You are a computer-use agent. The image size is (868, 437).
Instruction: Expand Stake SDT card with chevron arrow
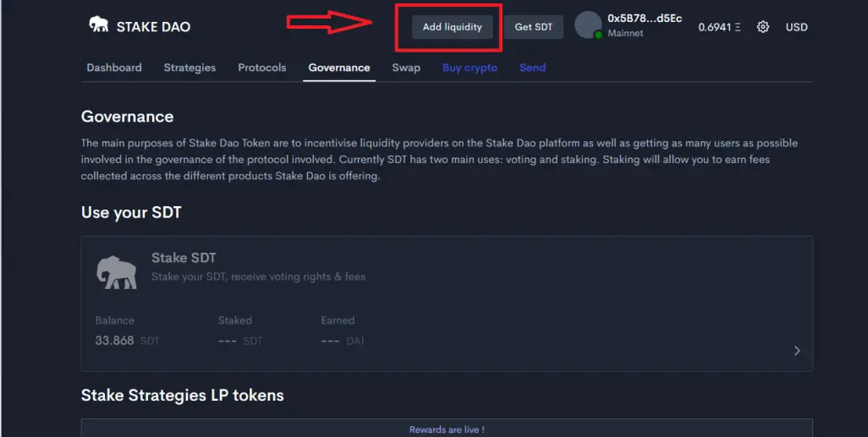pyautogui.click(x=797, y=351)
